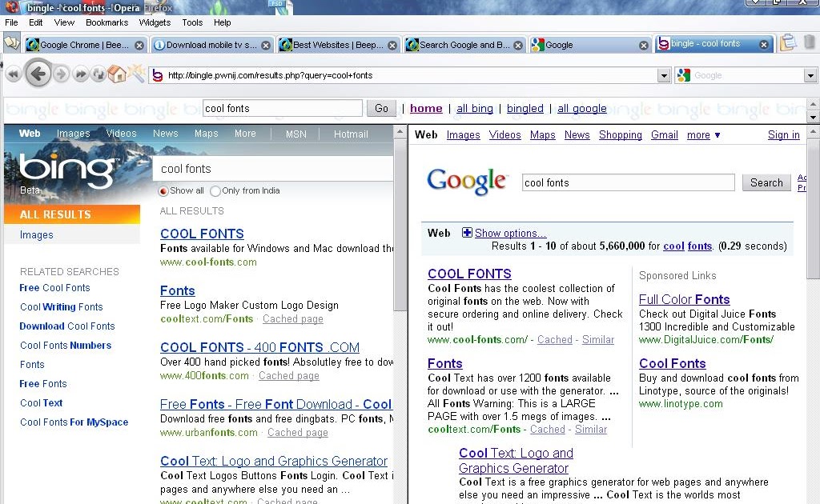Click Google's Sign in link
This screenshot has height=504, width=820.
click(x=783, y=134)
